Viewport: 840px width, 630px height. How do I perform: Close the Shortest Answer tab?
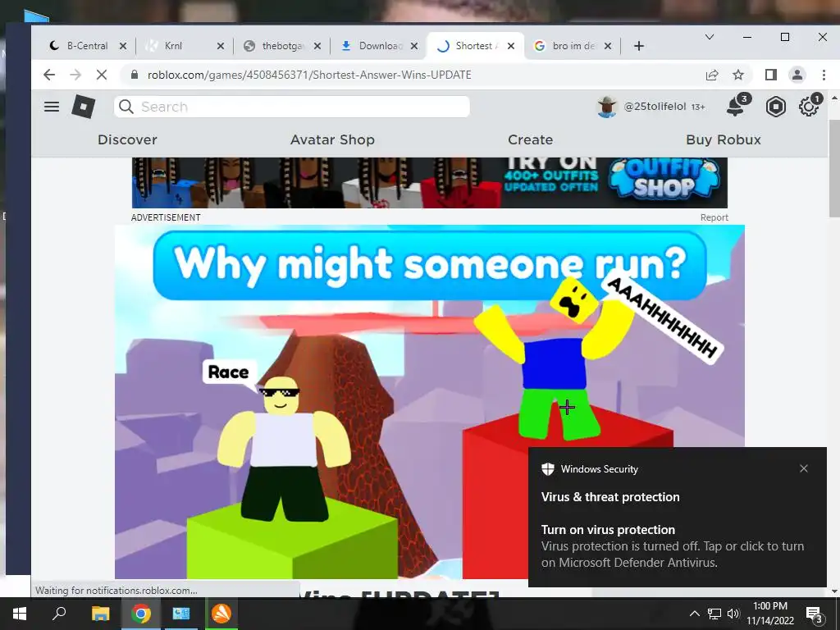tap(511, 46)
